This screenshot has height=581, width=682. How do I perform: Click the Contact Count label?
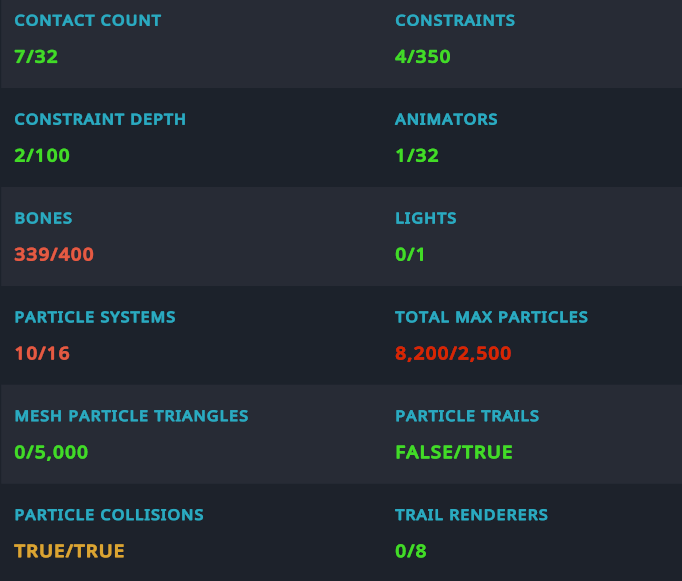(x=87, y=20)
